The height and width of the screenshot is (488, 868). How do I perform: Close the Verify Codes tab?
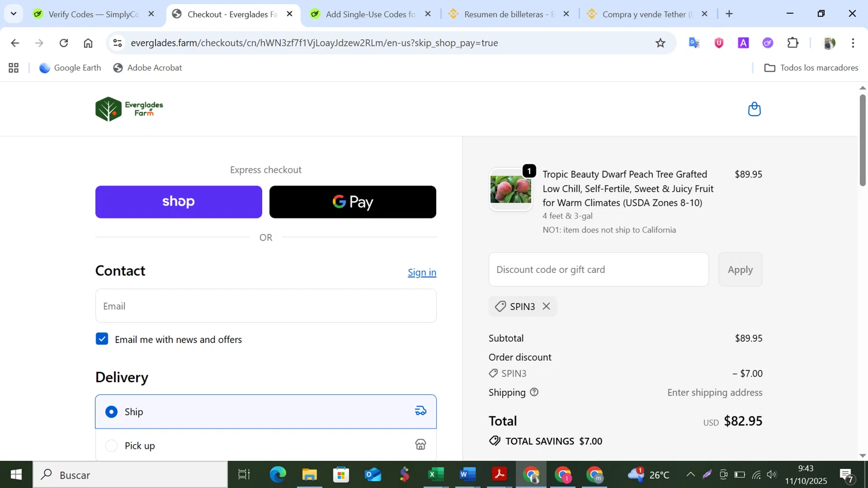pos(152,14)
